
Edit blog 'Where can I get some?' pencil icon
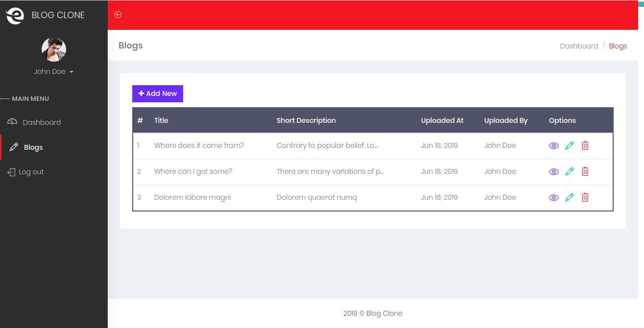(570, 171)
